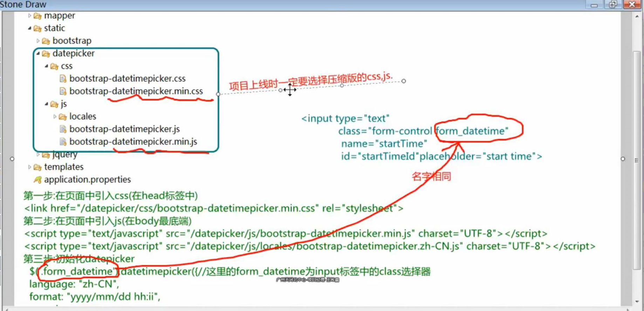Collapse the static folder arrow
The height and width of the screenshot is (311, 644).
tap(29, 28)
